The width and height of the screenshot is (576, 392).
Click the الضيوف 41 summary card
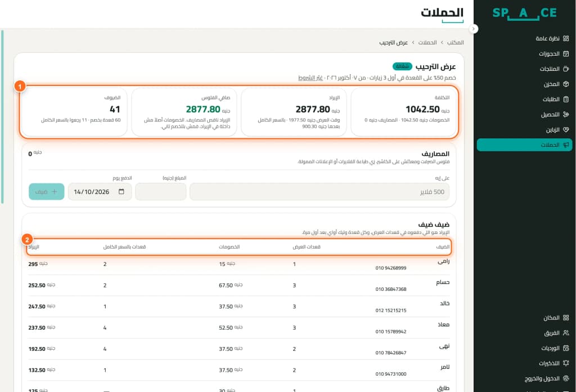coord(74,112)
